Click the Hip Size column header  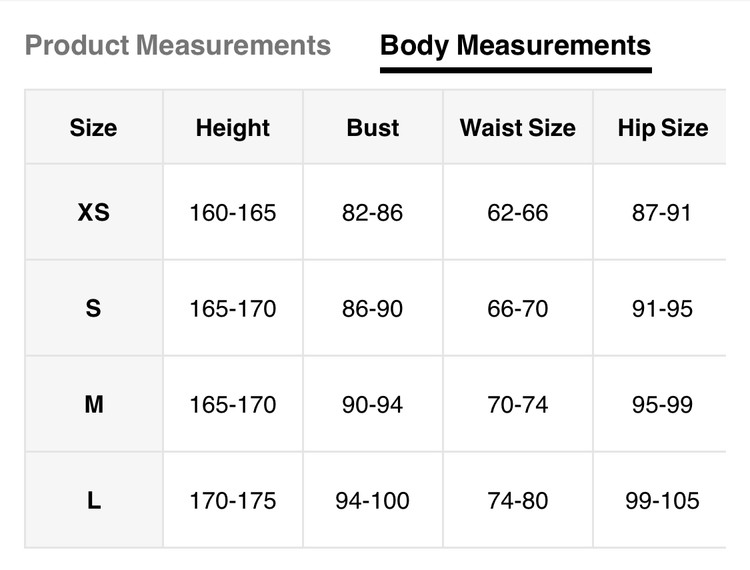pos(662,128)
